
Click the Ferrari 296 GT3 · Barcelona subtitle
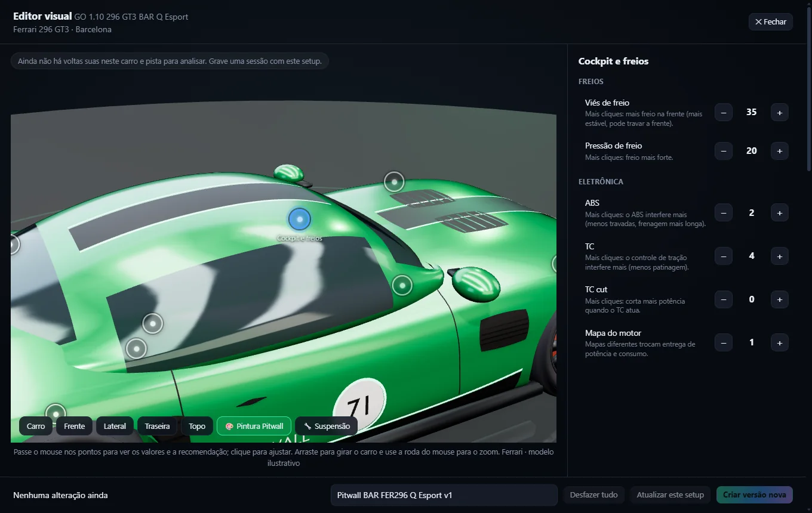coord(62,29)
